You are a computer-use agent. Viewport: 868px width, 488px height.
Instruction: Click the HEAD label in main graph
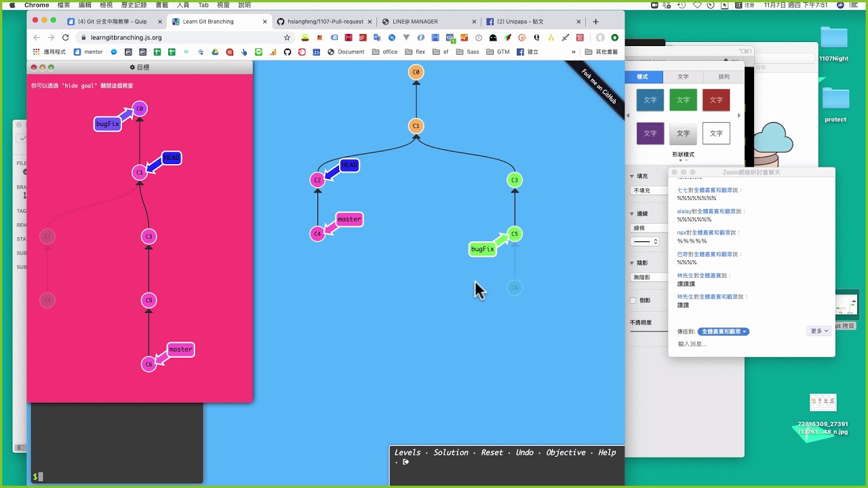click(x=349, y=165)
